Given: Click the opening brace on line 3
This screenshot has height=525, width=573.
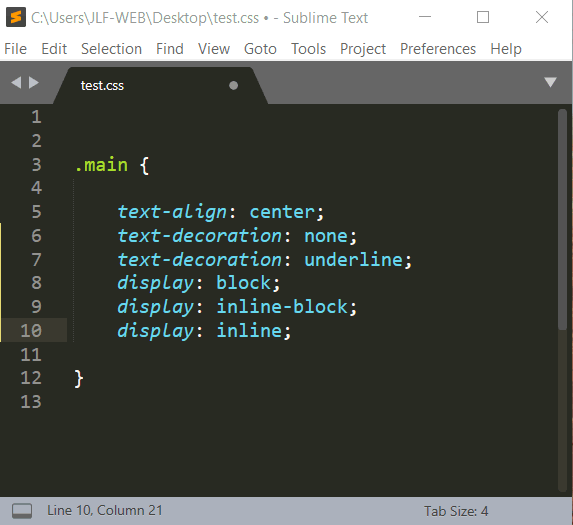Looking at the screenshot, I should click(x=145, y=166).
